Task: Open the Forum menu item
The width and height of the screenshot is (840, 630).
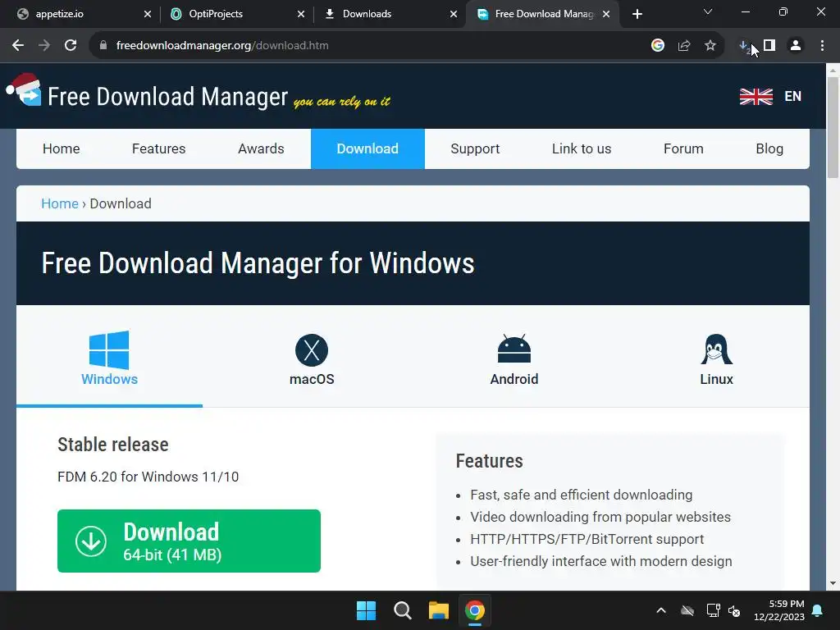Action: tap(683, 148)
